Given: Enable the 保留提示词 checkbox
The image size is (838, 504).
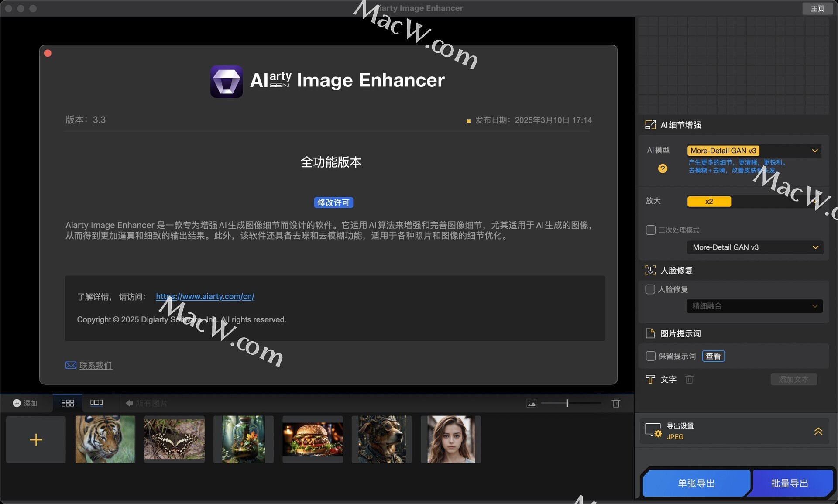Looking at the screenshot, I should tap(651, 356).
